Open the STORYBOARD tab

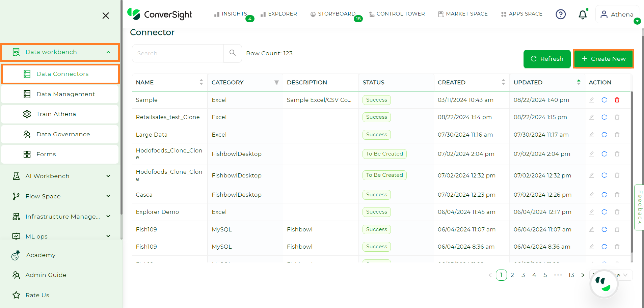click(x=333, y=14)
